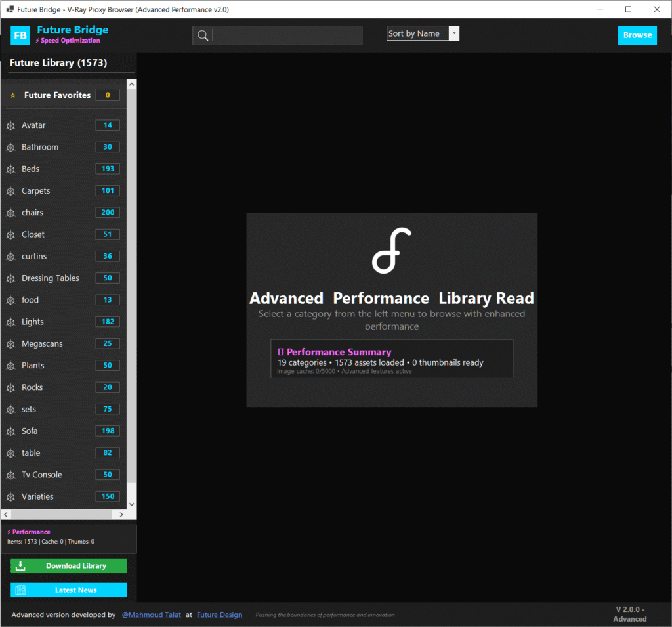This screenshot has height=627, width=672.
Task: Click the magnifier search icon
Action: [203, 35]
